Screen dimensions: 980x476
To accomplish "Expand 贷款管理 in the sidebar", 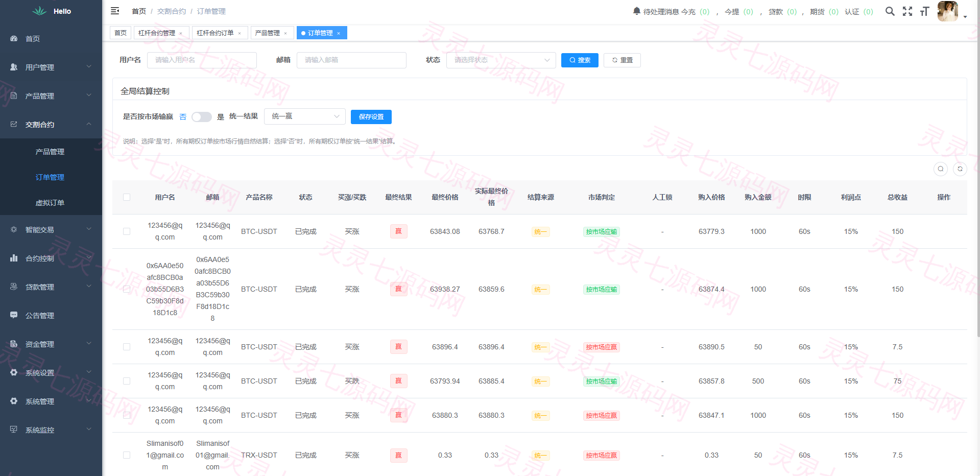I will click(x=51, y=287).
